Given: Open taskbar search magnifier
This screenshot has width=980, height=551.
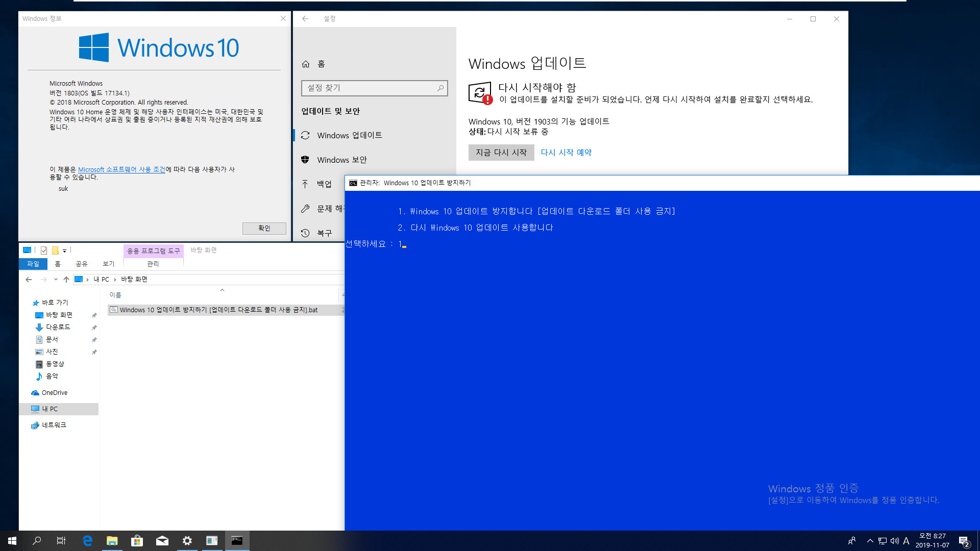Looking at the screenshot, I should [x=37, y=541].
